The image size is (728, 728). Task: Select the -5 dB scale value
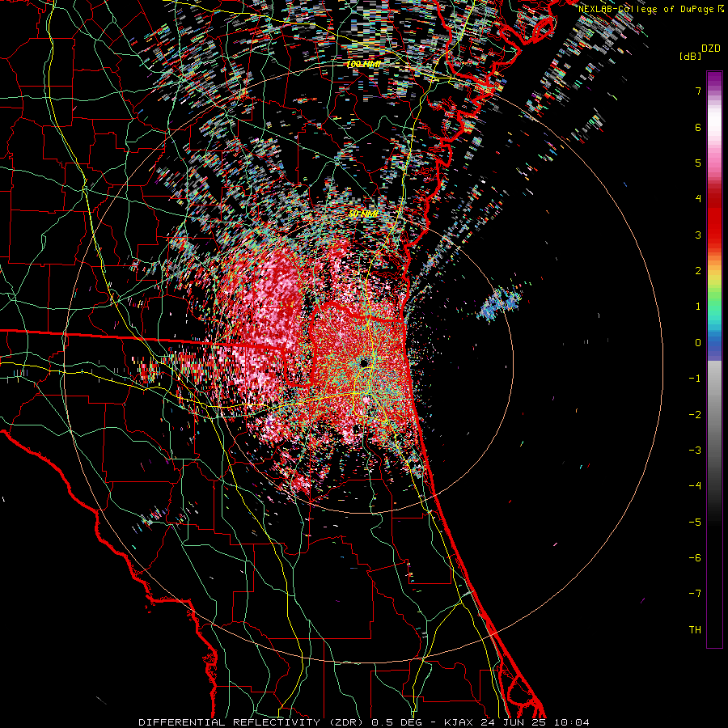click(695, 523)
